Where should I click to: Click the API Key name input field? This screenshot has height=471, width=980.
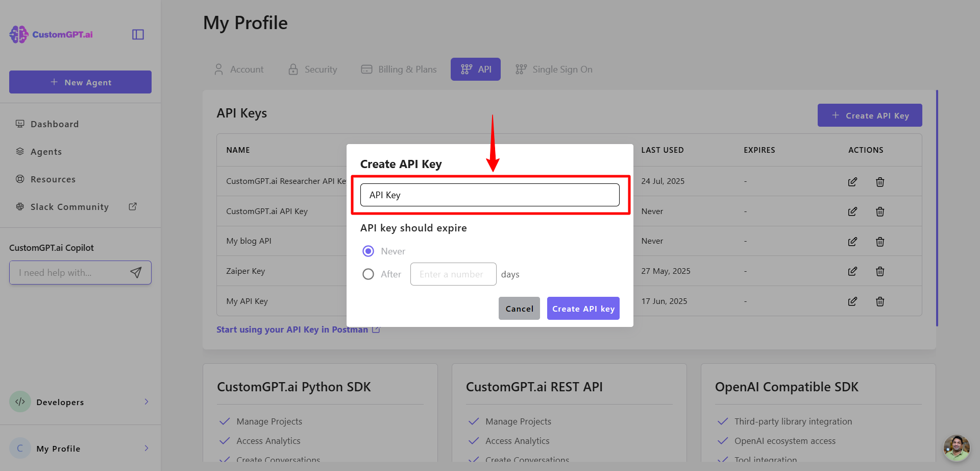[x=490, y=195]
